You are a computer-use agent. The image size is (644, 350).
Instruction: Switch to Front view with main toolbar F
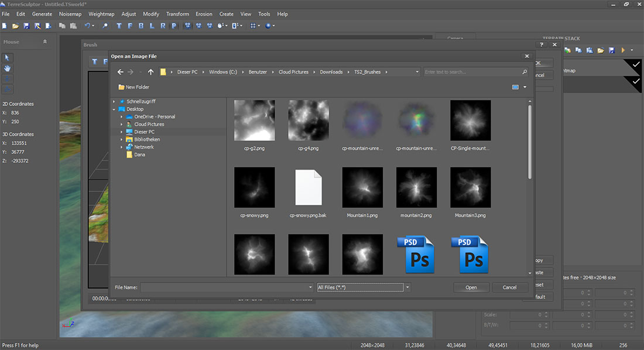click(x=130, y=26)
